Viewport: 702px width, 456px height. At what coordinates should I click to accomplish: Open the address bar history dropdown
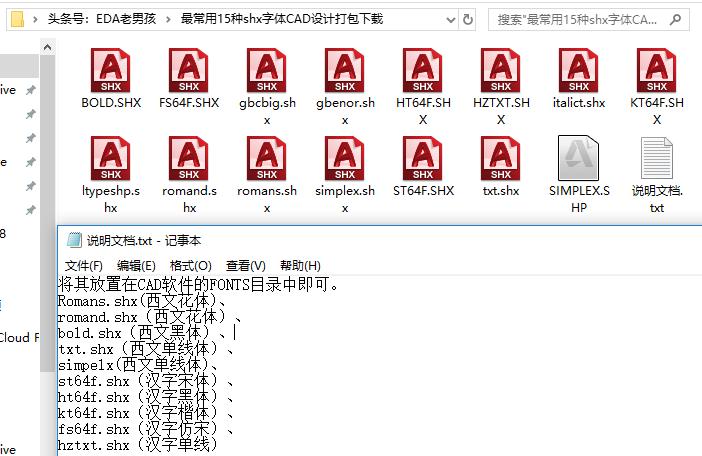click(x=450, y=20)
